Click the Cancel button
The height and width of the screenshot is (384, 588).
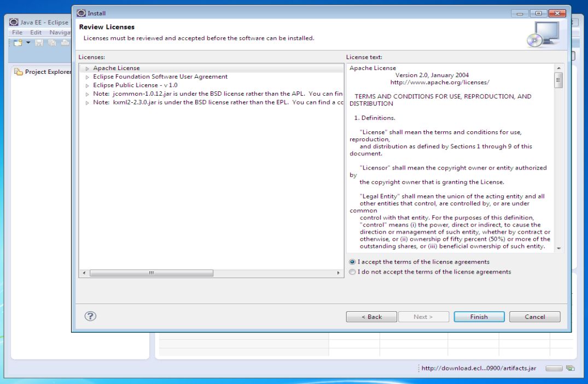(535, 317)
